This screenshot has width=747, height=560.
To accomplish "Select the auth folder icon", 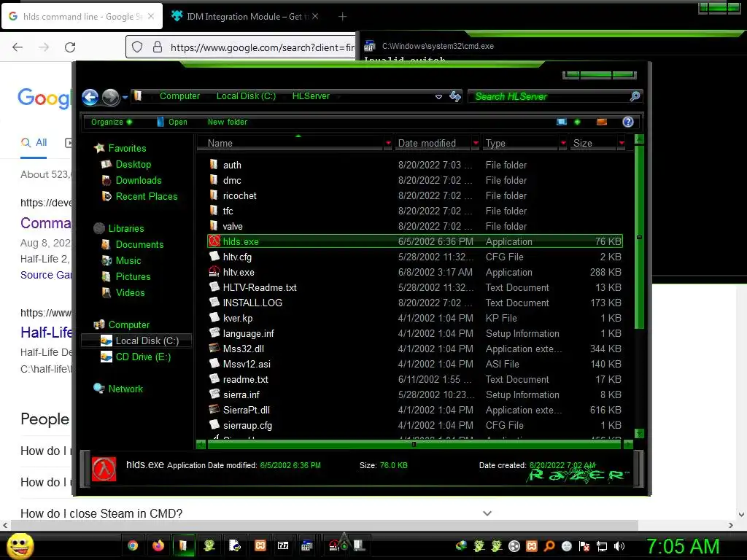I will [214, 165].
